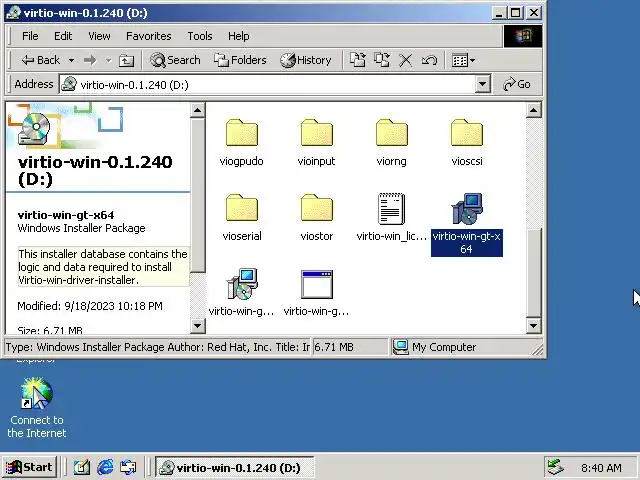
Task: Open the Back history dropdown arrow
Action: click(71, 60)
